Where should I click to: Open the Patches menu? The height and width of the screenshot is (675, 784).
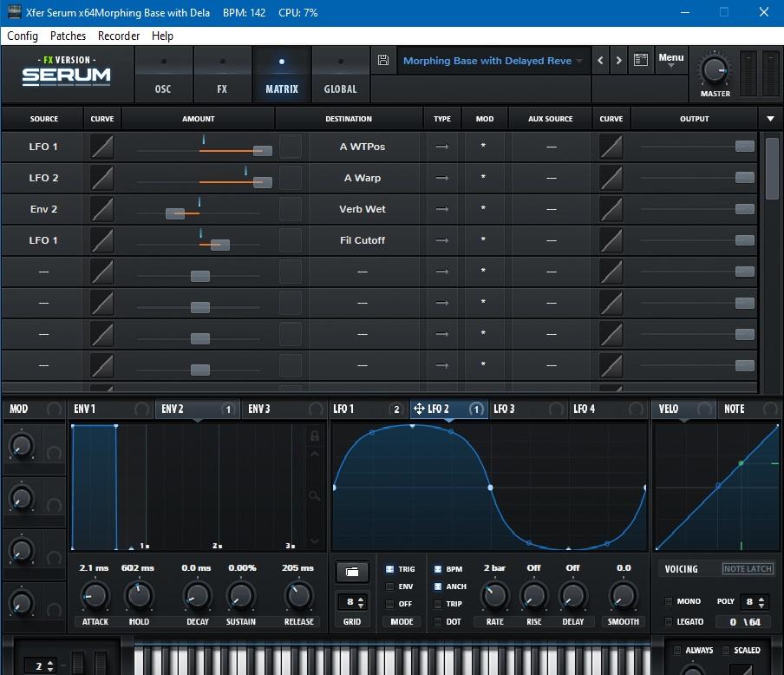pyautogui.click(x=68, y=36)
